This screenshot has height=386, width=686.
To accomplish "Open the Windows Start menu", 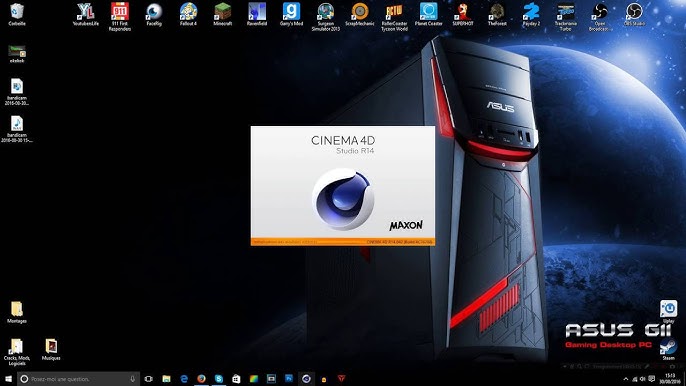I will click(x=8, y=379).
